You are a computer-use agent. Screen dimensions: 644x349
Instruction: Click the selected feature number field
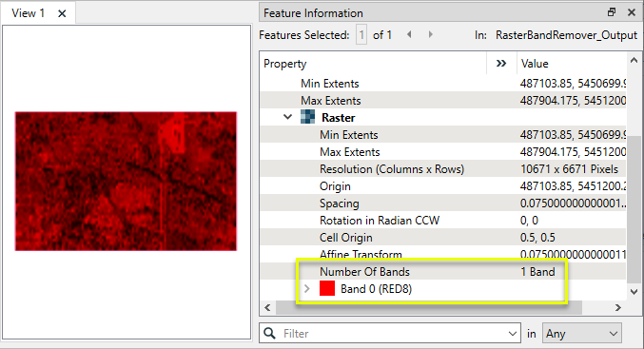(x=361, y=35)
